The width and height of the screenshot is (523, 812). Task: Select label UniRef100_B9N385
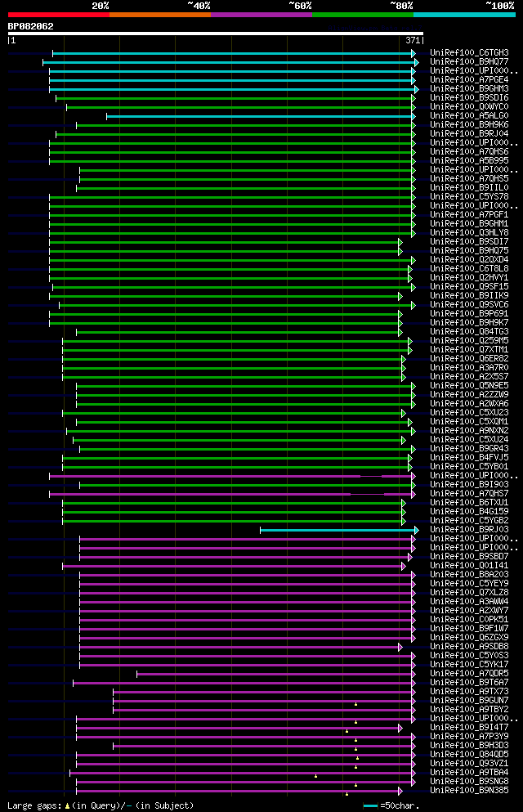click(469, 790)
